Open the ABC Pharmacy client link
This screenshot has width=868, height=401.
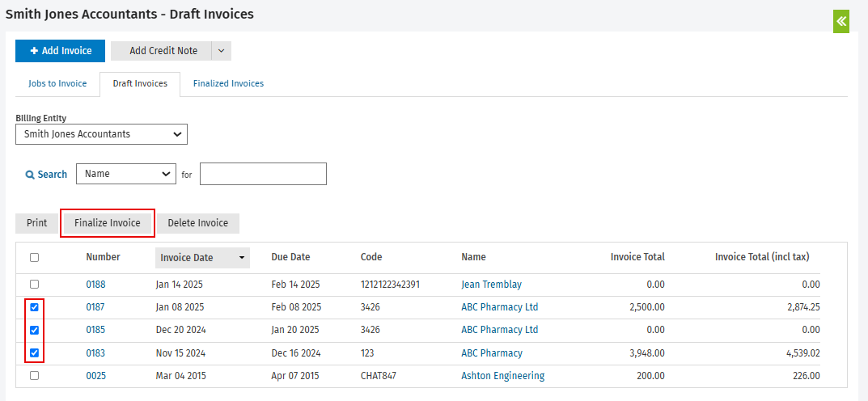(492, 353)
